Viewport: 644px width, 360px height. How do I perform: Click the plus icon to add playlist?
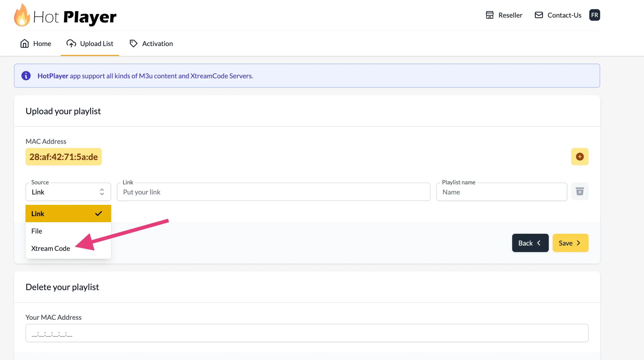580,157
